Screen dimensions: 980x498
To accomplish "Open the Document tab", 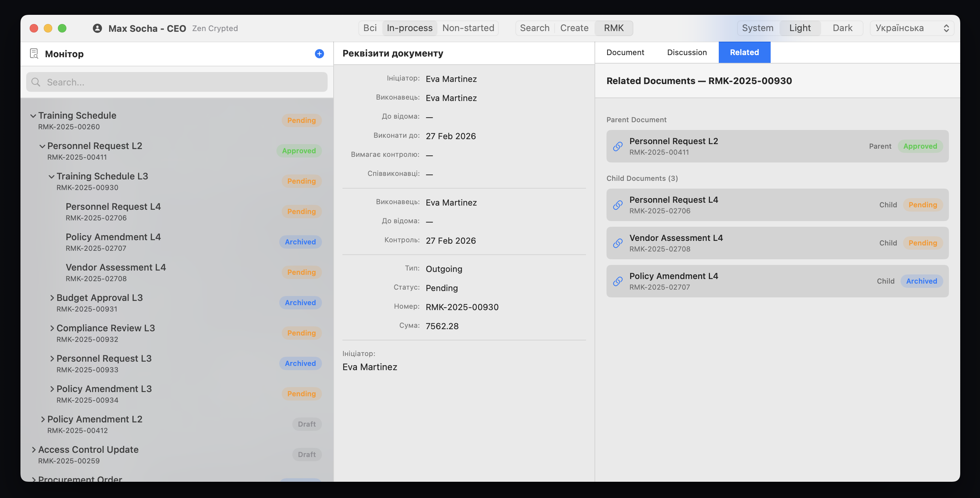I will [625, 53].
